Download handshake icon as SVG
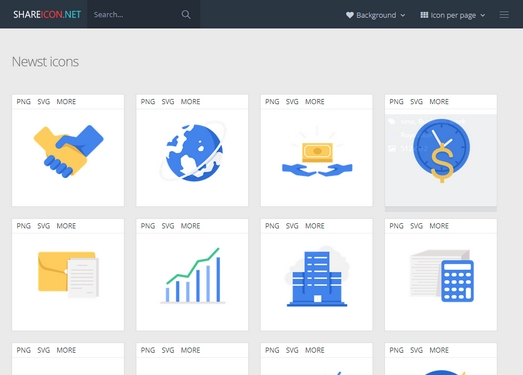The image size is (523, 375). pyautogui.click(x=44, y=101)
